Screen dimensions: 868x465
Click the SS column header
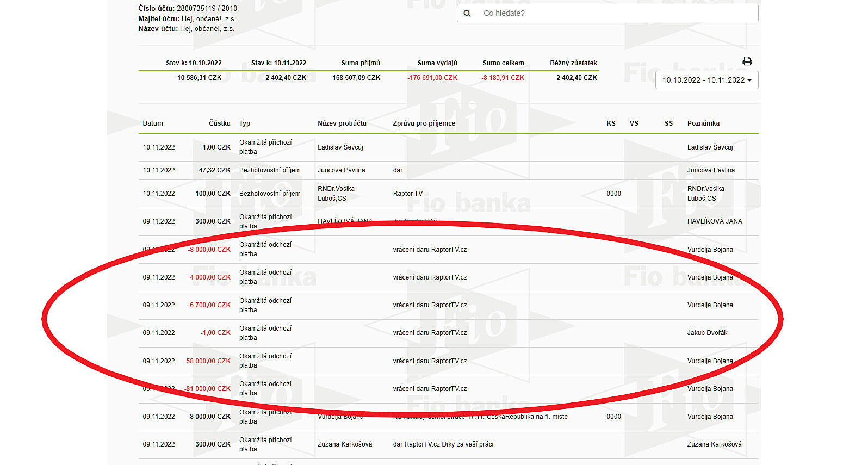pyautogui.click(x=668, y=123)
